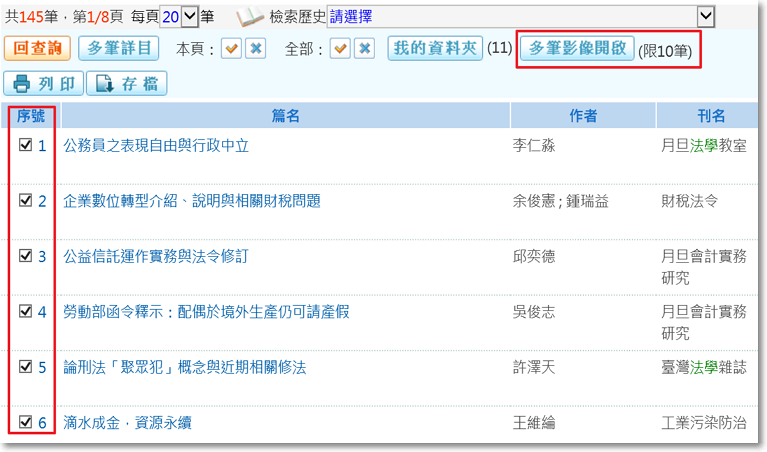Open article 滴水成金，資源永續

[x=127, y=423]
